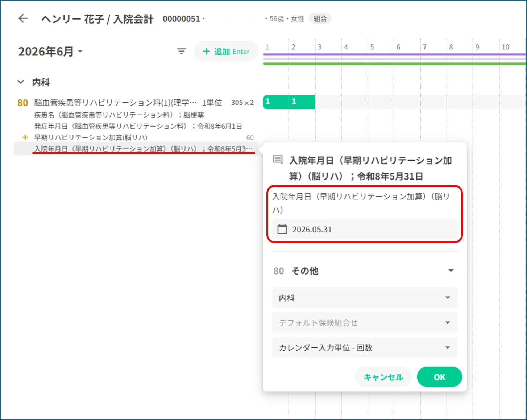The image size is (527, 420).
Task: Click the キャンセル button
Action: (x=383, y=377)
